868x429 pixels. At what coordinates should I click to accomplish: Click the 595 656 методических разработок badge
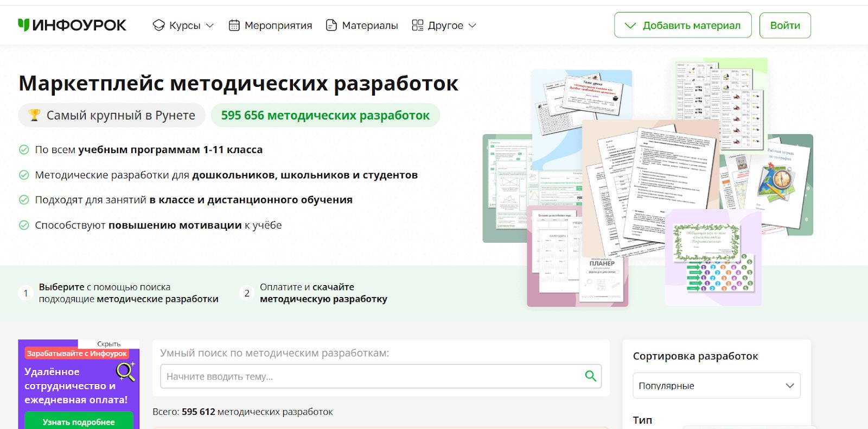point(325,115)
